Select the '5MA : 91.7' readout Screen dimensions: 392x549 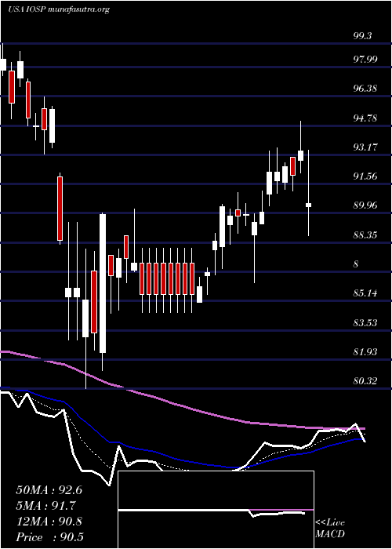tap(45, 506)
